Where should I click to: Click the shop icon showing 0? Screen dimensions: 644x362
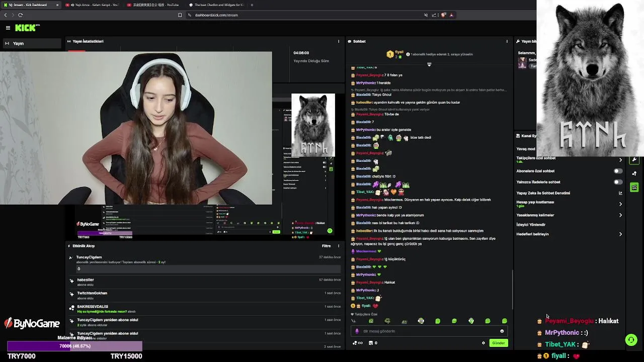click(x=373, y=343)
